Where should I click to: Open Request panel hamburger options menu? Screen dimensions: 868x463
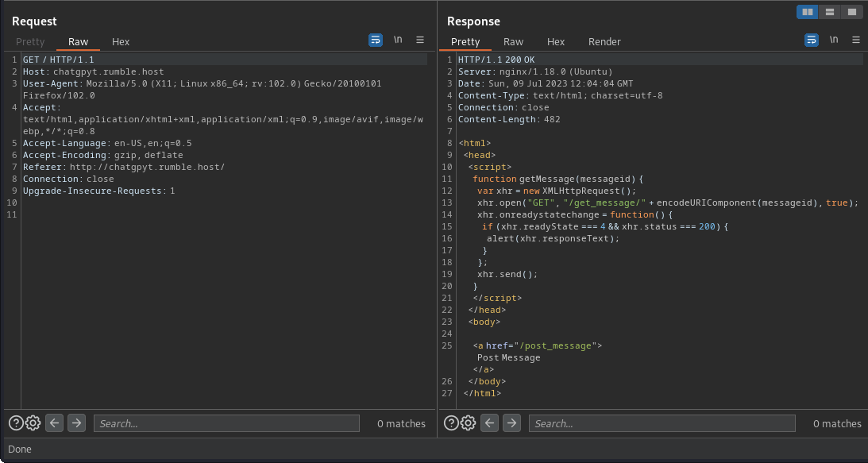420,40
